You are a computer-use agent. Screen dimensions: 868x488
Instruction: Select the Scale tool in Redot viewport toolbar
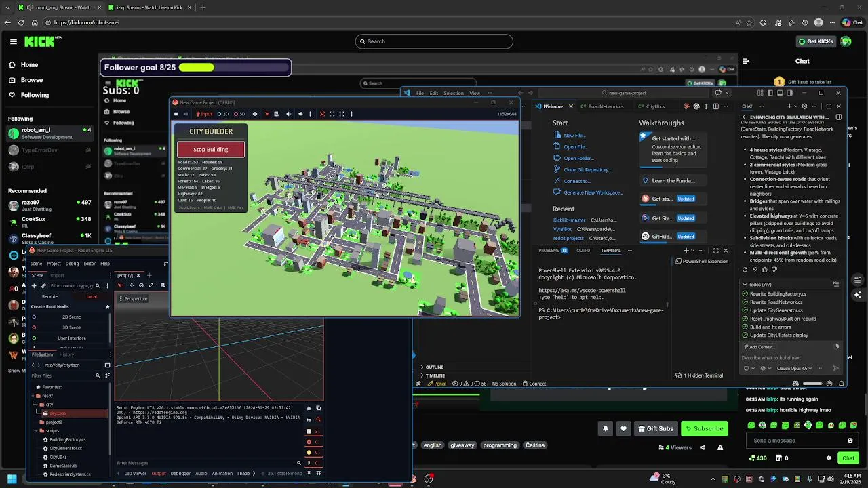[150, 285]
